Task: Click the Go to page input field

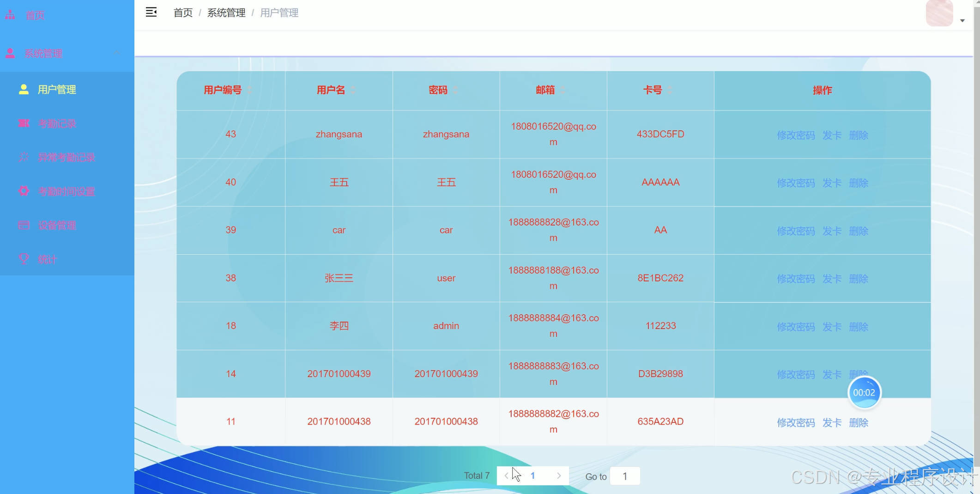Action: tap(625, 476)
